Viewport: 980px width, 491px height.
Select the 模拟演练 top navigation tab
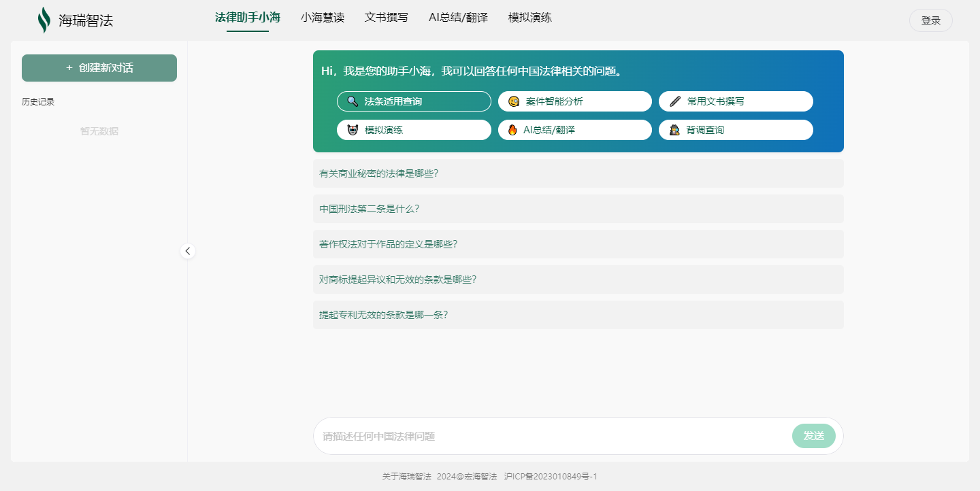click(530, 18)
